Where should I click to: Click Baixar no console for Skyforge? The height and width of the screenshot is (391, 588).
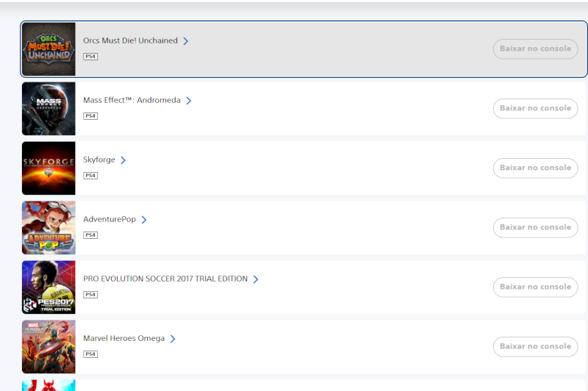(x=536, y=168)
